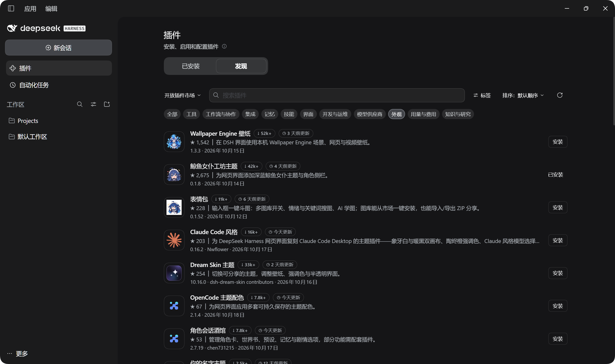Image resolution: width=615 pixels, height=364 pixels.
Task: Open the workspace filter settings icon
Action: (x=93, y=104)
